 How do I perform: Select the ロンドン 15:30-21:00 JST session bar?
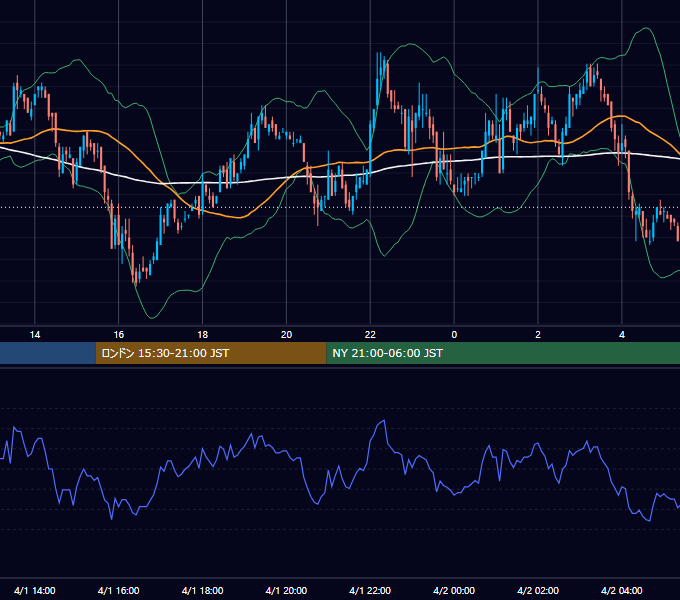pyautogui.click(x=211, y=353)
